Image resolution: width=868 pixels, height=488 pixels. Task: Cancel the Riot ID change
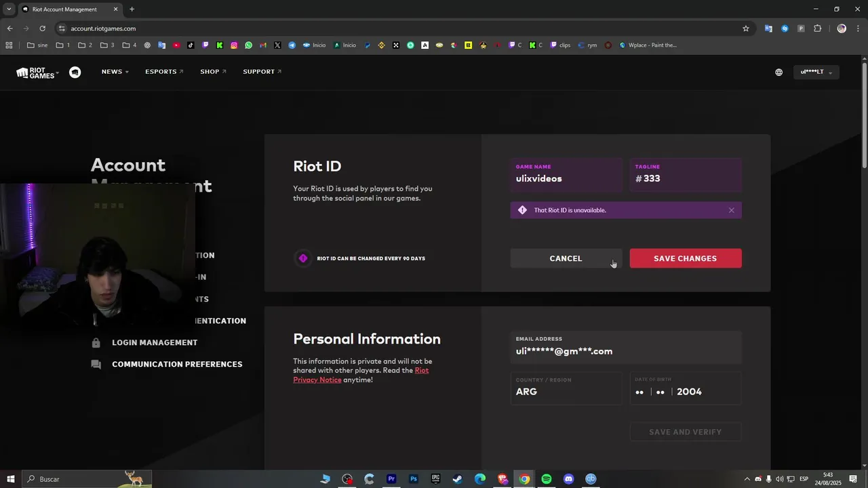point(566,258)
